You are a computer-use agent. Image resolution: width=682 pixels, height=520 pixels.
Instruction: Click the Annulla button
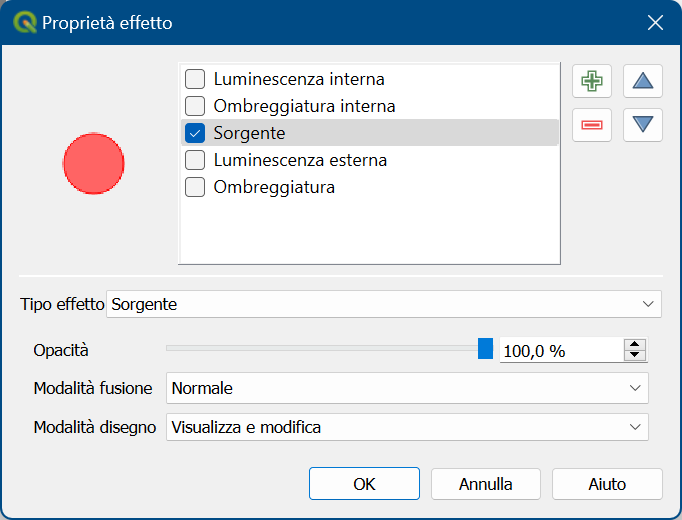[x=485, y=484]
